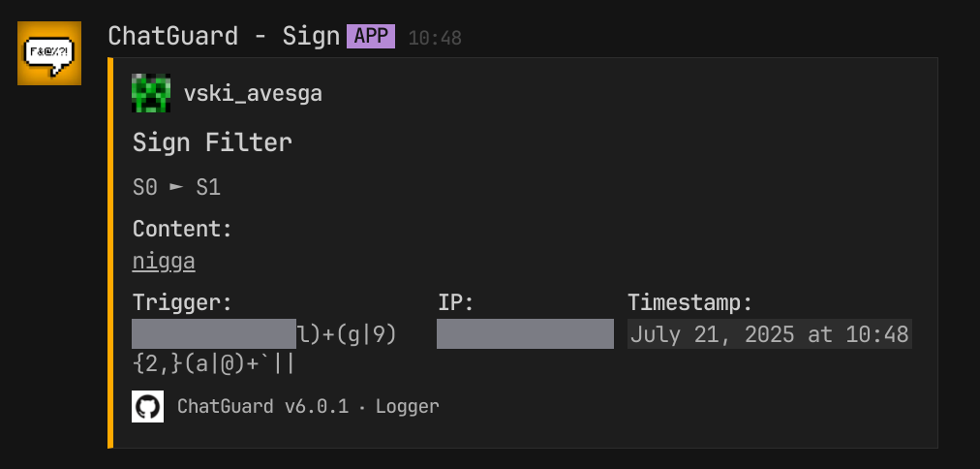Open the ChatGuard bot speech-bubble avatar
This screenshot has width=980, height=469.
[49, 53]
